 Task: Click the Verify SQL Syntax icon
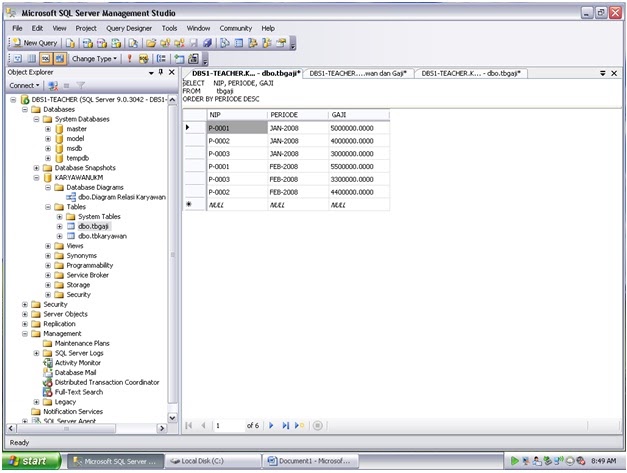143,59
